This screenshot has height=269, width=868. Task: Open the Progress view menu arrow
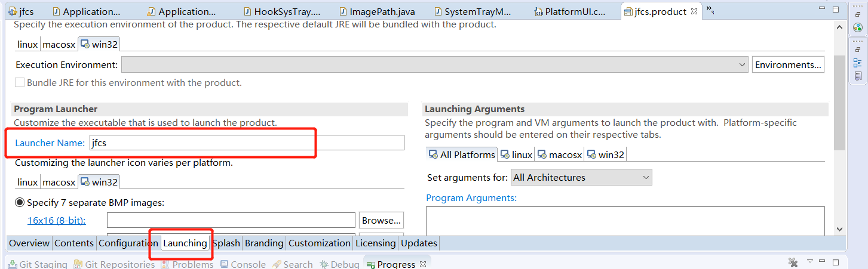point(810,261)
